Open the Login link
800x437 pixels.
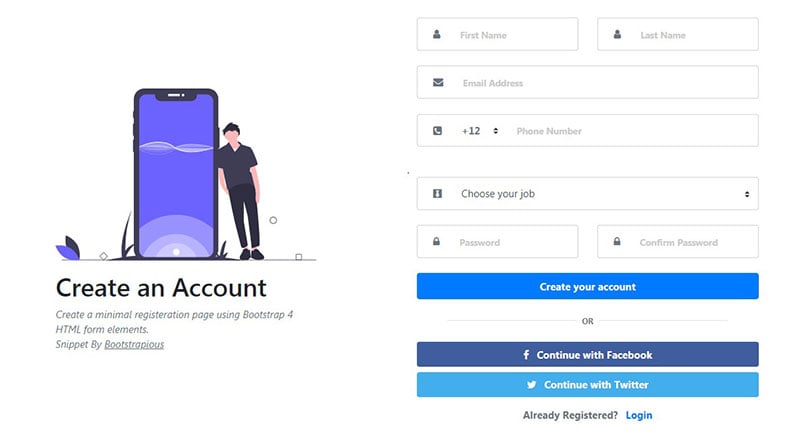[x=639, y=415]
